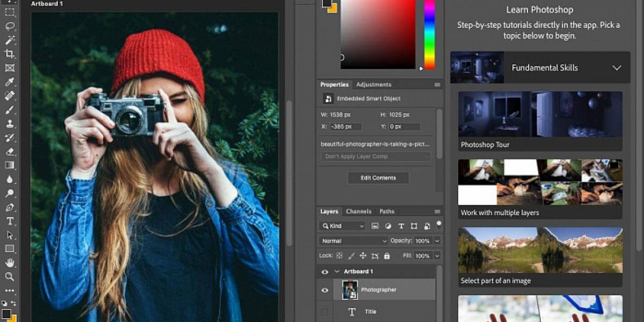
Task: Select the Eraser tool
Action: [10, 151]
